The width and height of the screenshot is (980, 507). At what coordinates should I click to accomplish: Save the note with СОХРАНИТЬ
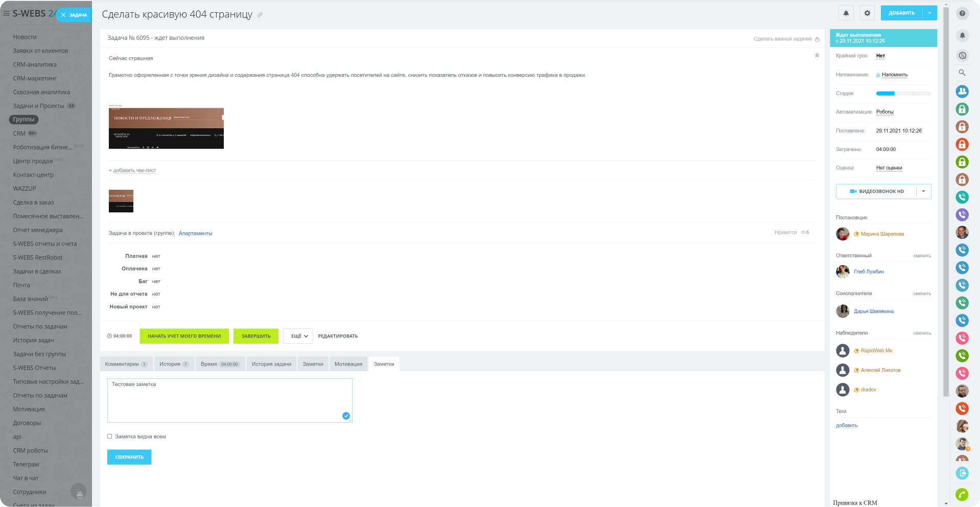point(129,457)
